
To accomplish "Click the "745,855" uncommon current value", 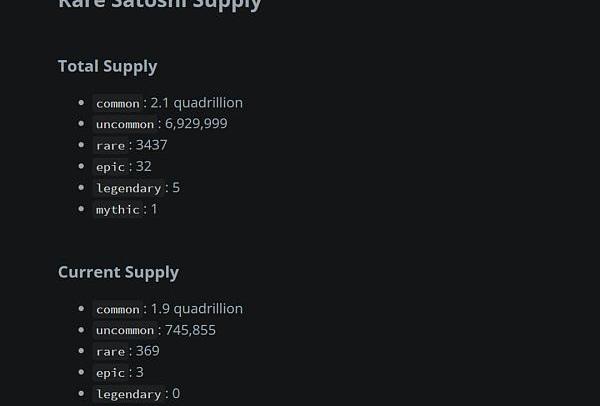I will (190, 329).
